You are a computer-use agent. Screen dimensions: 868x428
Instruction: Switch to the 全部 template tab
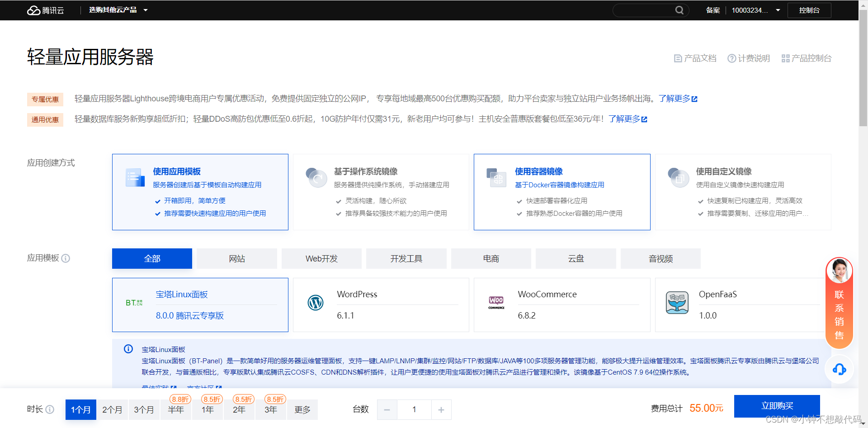(152, 258)
